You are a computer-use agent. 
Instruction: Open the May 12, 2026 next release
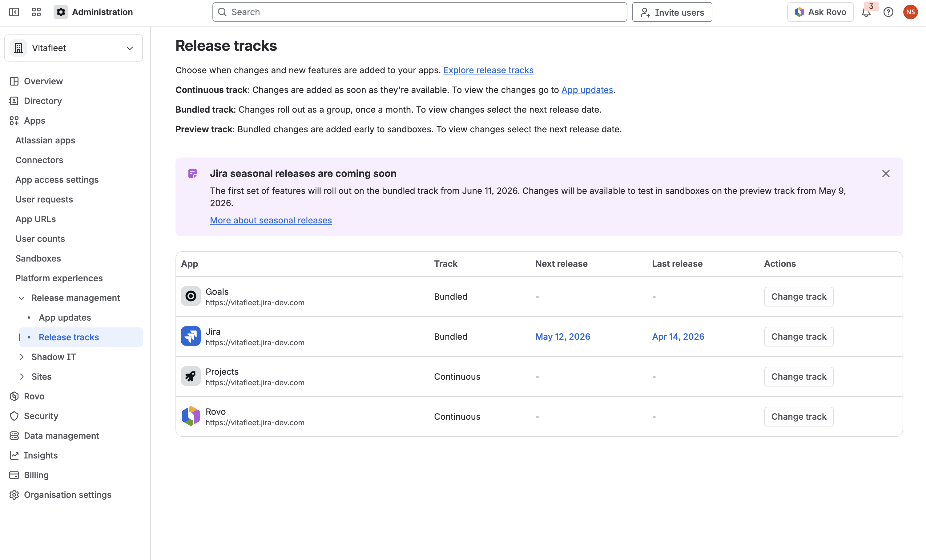[x=563, y=337]
